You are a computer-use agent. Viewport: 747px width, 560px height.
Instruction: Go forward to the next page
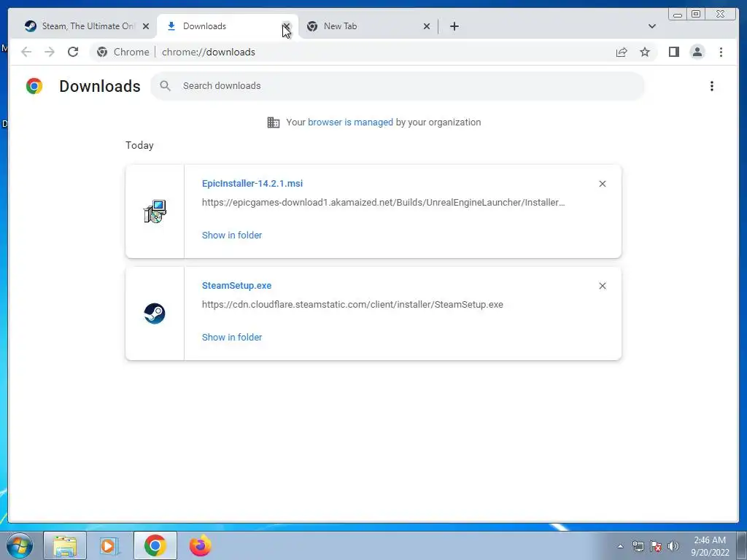[50, 52]
